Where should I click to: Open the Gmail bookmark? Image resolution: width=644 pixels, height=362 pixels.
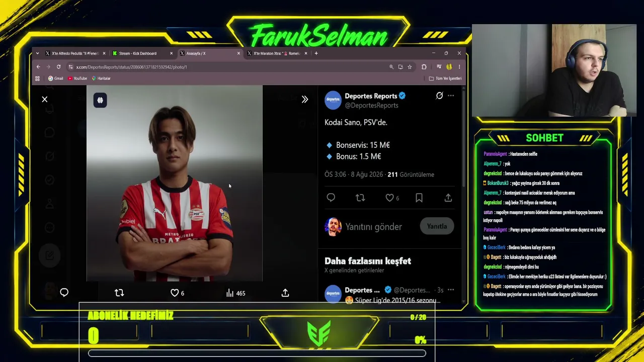click(56, 78)
